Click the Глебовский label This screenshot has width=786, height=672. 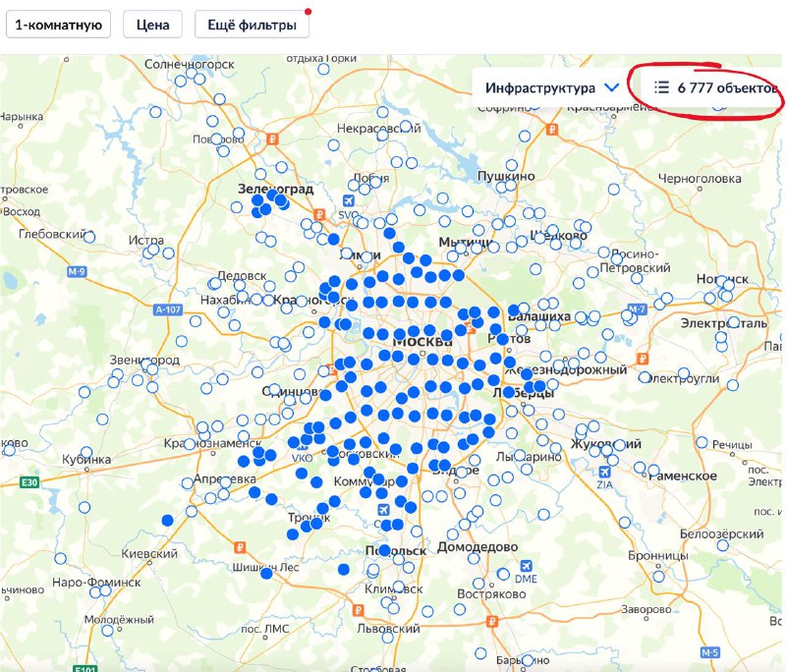[52, 234]
